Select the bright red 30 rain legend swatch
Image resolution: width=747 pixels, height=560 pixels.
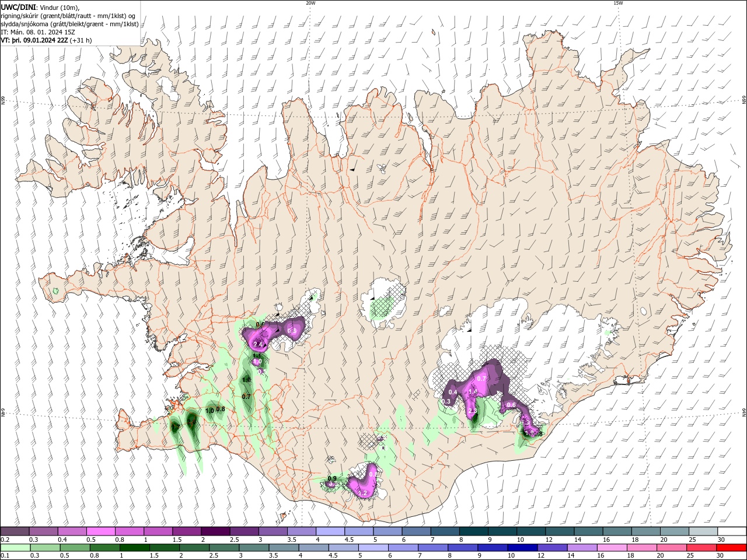click(x=732, y=548)
